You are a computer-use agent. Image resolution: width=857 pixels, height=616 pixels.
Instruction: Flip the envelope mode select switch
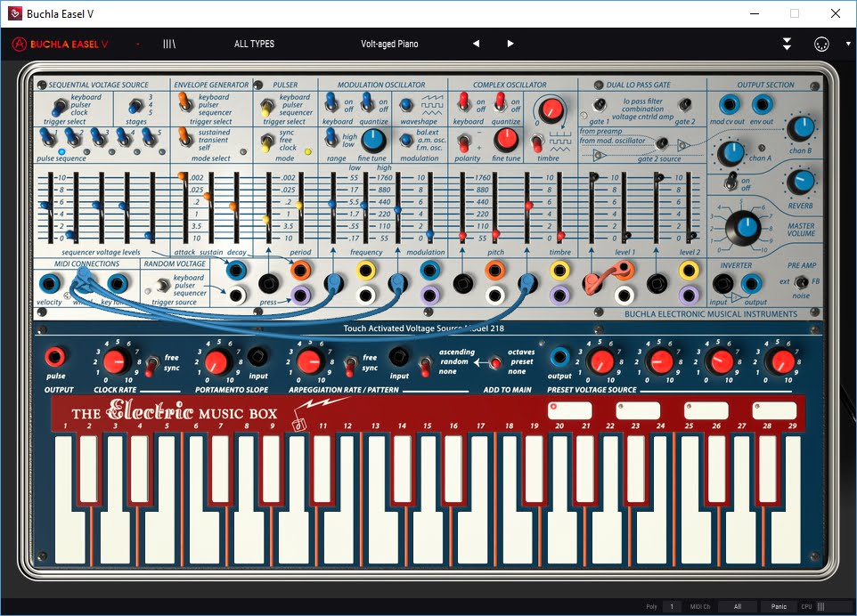click(x=184, y=137)
